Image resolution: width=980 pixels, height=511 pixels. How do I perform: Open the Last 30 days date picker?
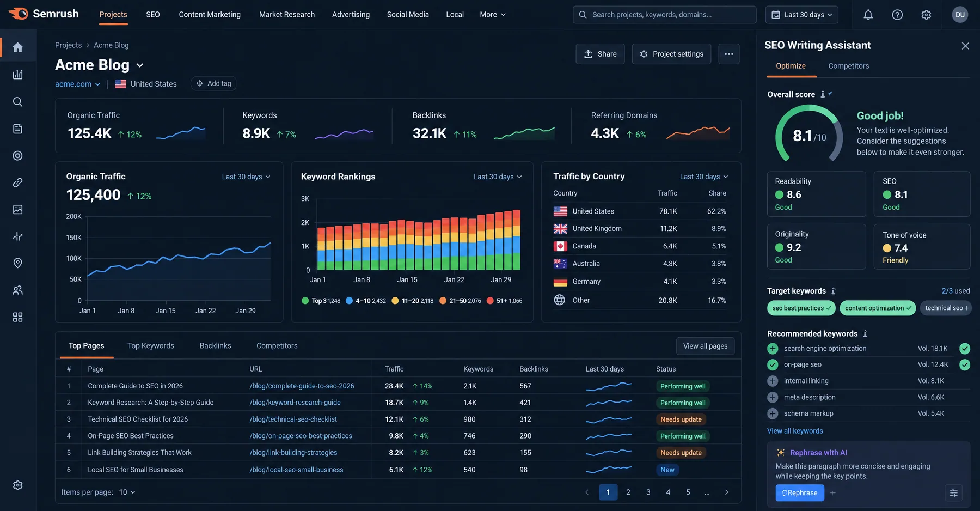point(802,15)
